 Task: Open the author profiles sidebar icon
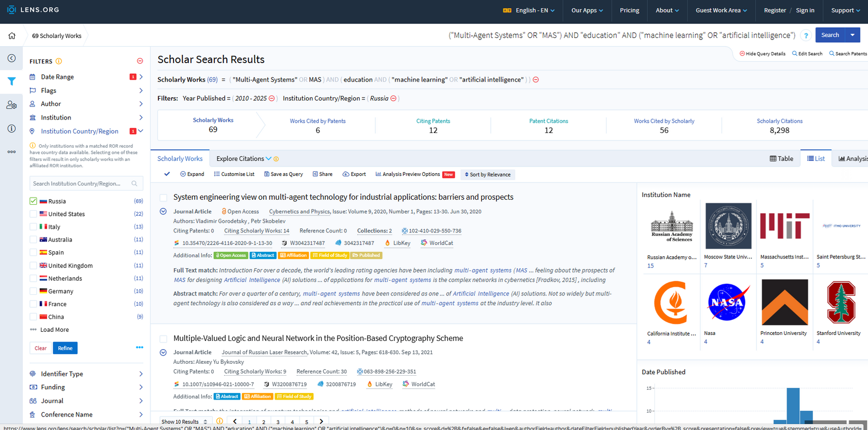point(11,105)
